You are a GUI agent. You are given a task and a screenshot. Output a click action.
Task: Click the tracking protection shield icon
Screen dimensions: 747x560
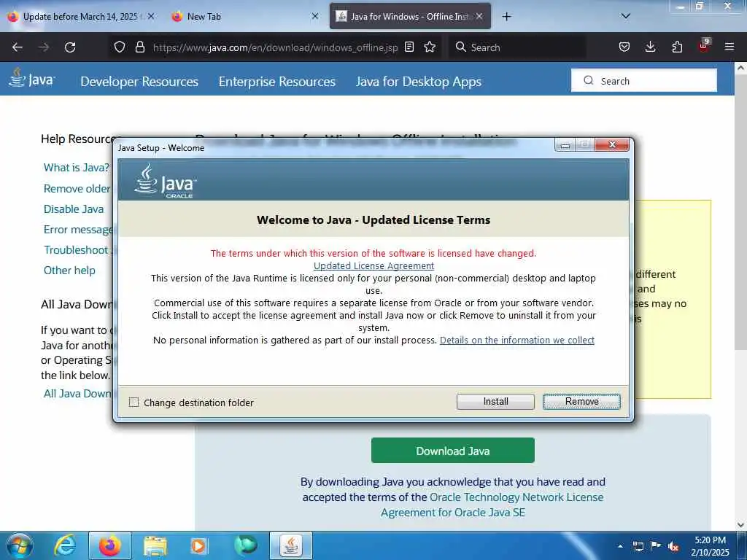(x=120, y=47)
